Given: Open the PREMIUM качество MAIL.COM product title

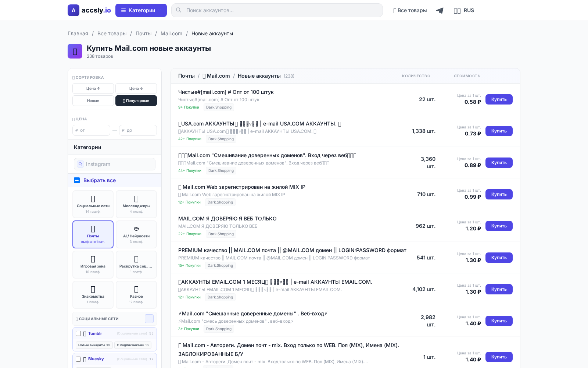Looking at the screenshot, I should [292, 250].
